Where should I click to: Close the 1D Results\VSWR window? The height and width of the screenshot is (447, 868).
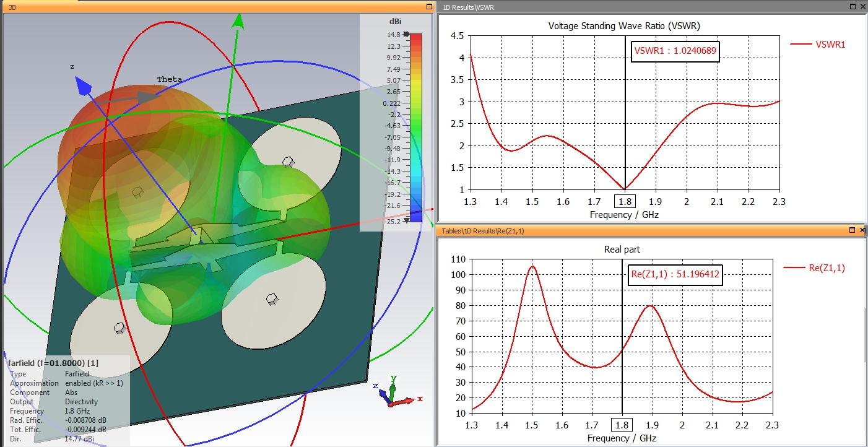point(862,7)
